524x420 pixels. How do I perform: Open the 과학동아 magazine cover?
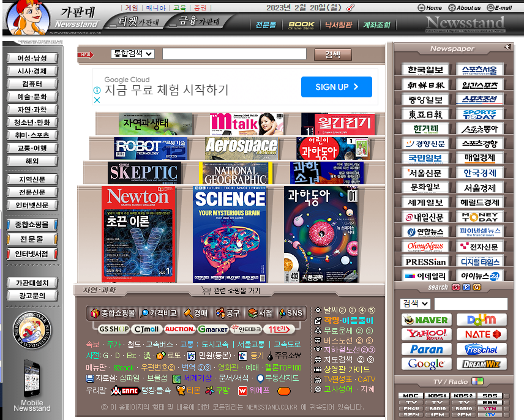tap(321, 234)
